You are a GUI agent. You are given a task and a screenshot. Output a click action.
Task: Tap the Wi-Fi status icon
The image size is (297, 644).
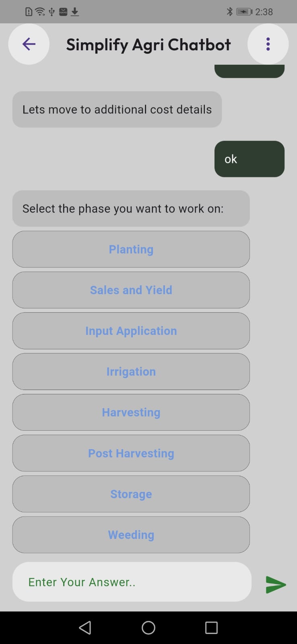[x=40, y=12]
